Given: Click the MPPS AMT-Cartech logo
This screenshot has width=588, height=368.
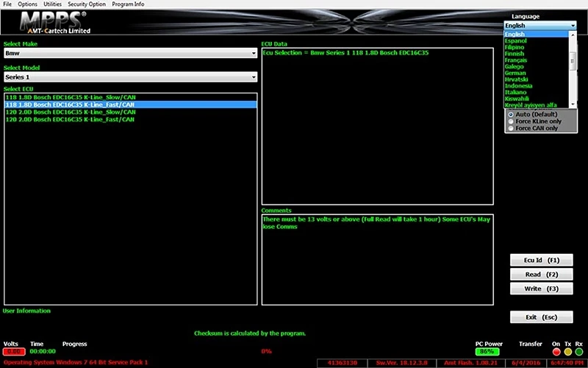Looking at the screenshot, I should (54, 23).
